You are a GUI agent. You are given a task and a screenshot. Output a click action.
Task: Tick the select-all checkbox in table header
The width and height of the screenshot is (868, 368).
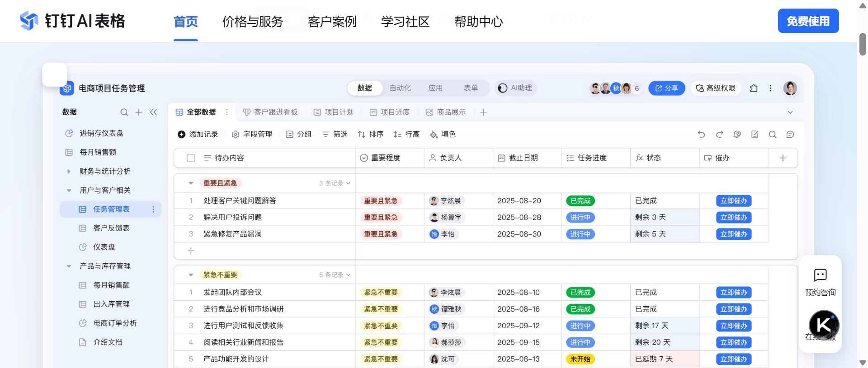(191, 158)
